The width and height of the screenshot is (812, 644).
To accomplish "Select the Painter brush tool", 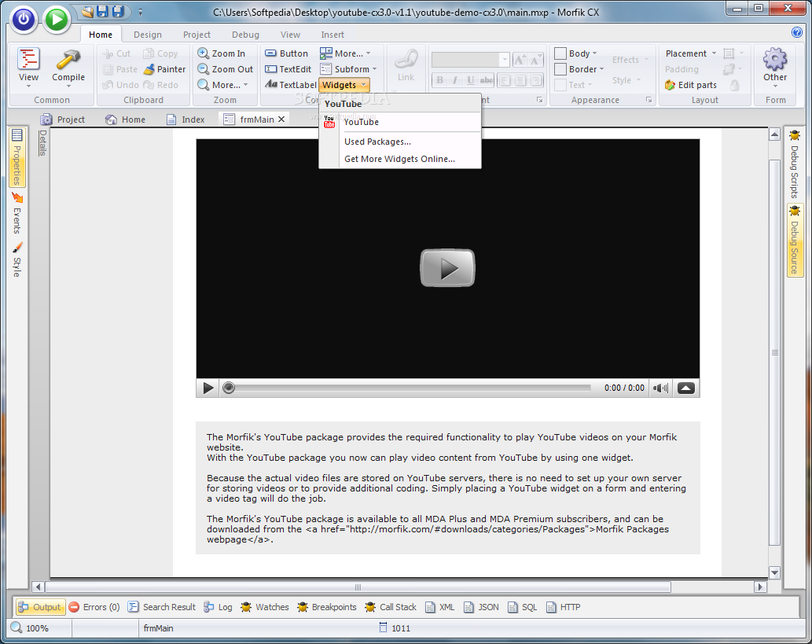I will pyautogui.click(x=164, y=69).
